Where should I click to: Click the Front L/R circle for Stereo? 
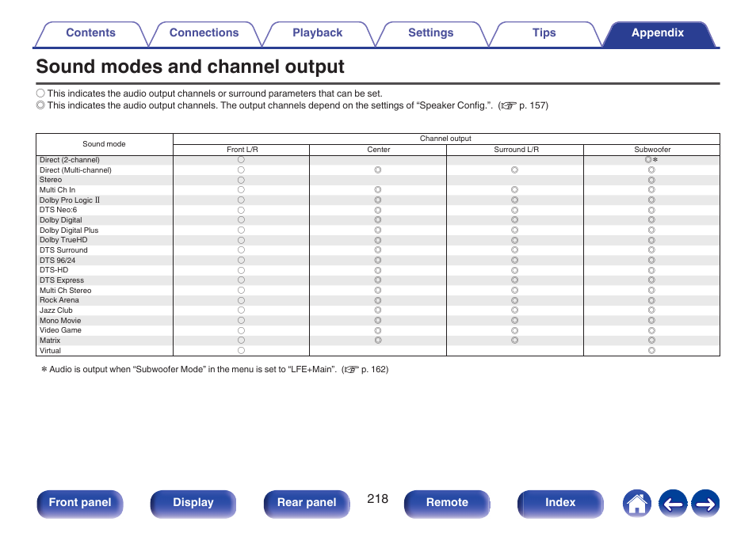(x=241, y=181)
